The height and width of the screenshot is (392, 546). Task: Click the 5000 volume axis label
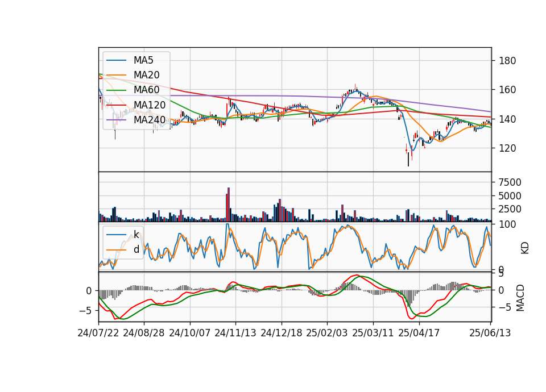(510, 196)
